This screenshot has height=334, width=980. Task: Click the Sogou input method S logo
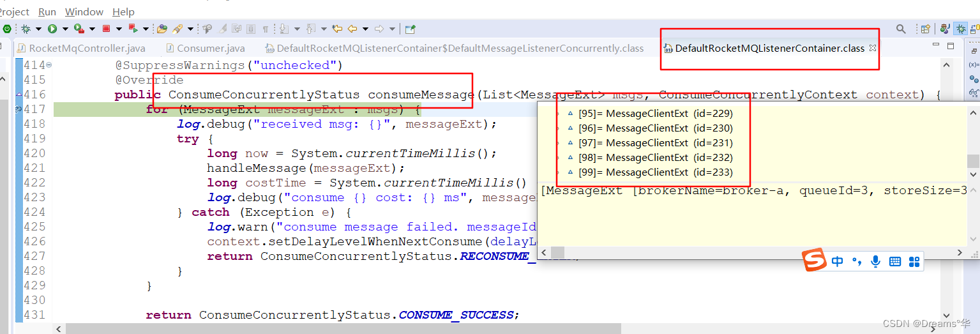pos(815,261)
